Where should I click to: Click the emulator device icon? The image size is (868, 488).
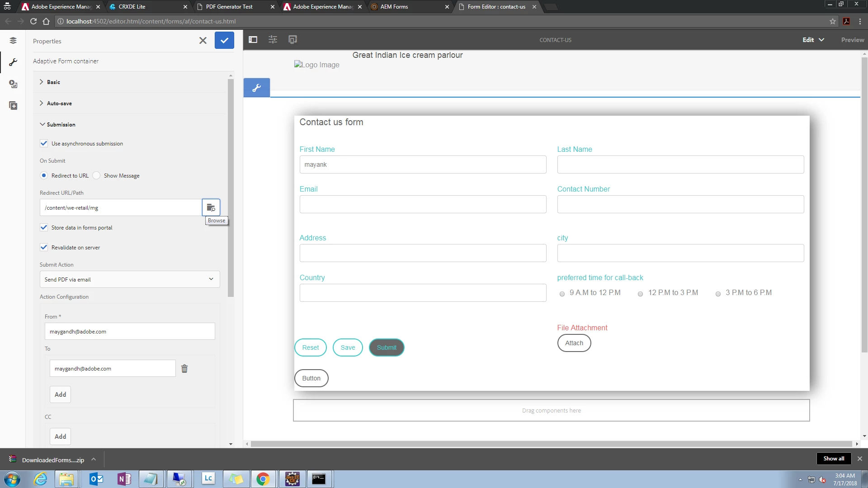[292, 40]
